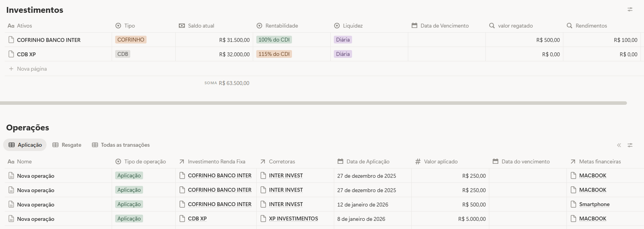Open Tipo de operação column dropdown
The height and width of the screenshot is (229, 644).
pos(145,161)
